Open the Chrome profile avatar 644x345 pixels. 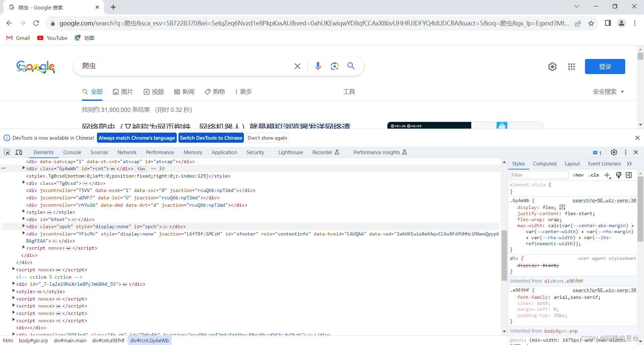pyautogui.click(x=622, y=23)
